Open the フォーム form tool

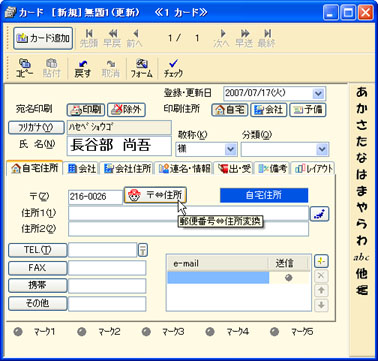[142, 68]
